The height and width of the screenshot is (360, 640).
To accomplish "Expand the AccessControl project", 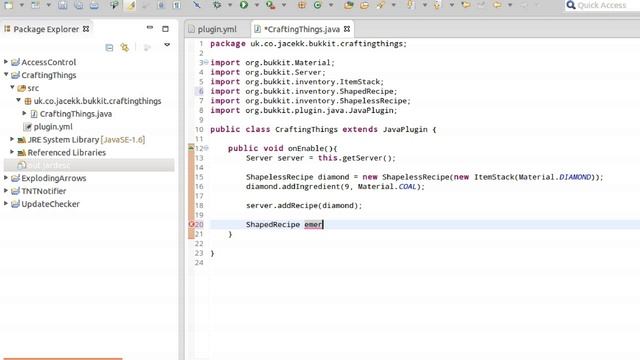I will (6, 62).
